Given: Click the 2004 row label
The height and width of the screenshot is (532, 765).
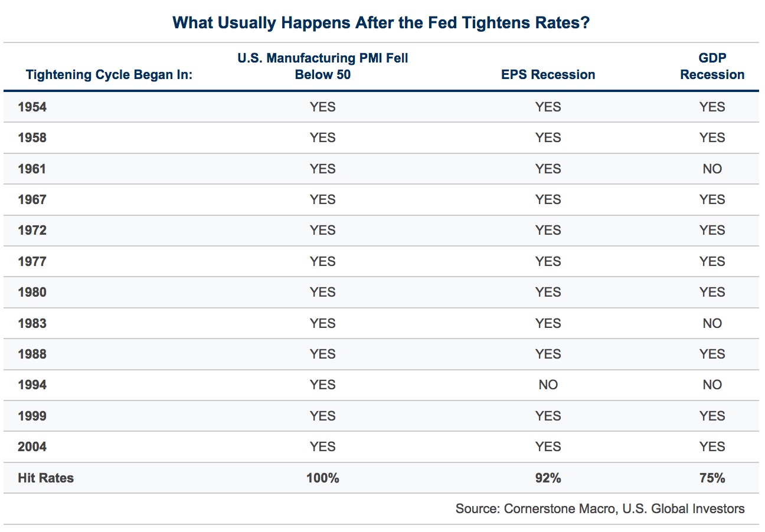Looking at the screenshot, I should 32,446.
